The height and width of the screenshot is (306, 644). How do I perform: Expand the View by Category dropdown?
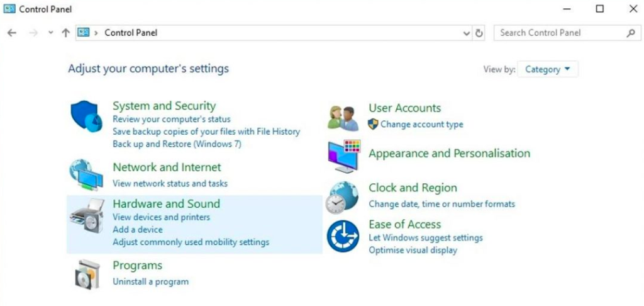548,69
